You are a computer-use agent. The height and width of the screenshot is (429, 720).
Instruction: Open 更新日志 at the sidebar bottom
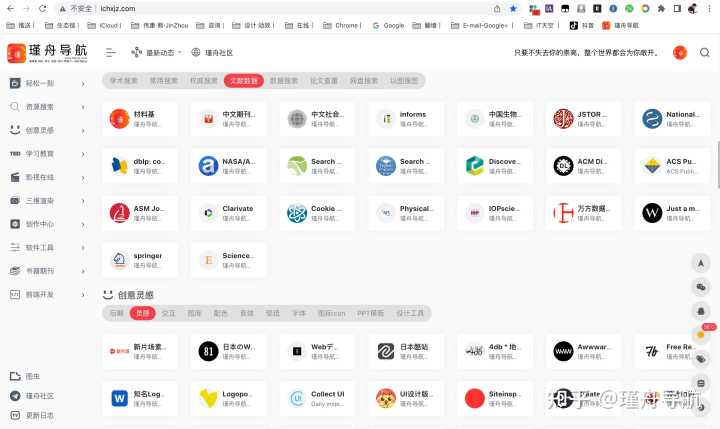[x=32, y=415]
